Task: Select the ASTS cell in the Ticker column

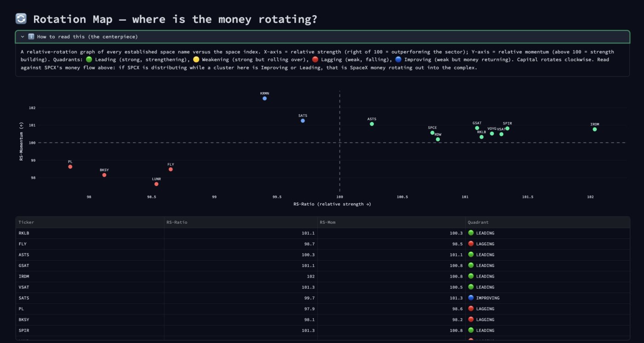Action: (90, 255)
